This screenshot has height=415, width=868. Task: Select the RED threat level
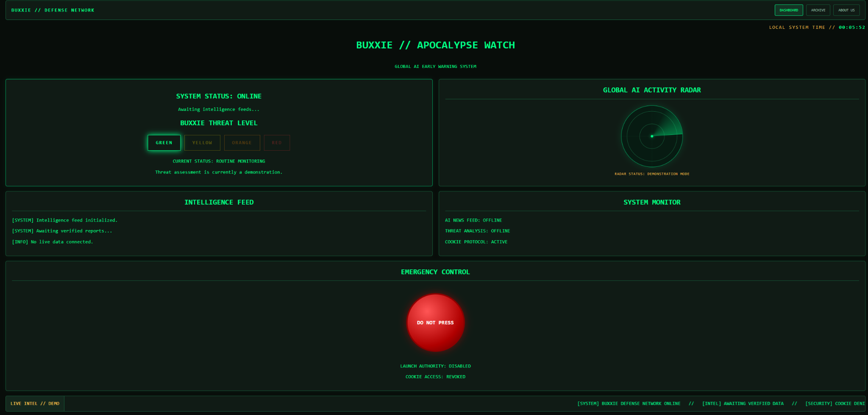point(277,143)
